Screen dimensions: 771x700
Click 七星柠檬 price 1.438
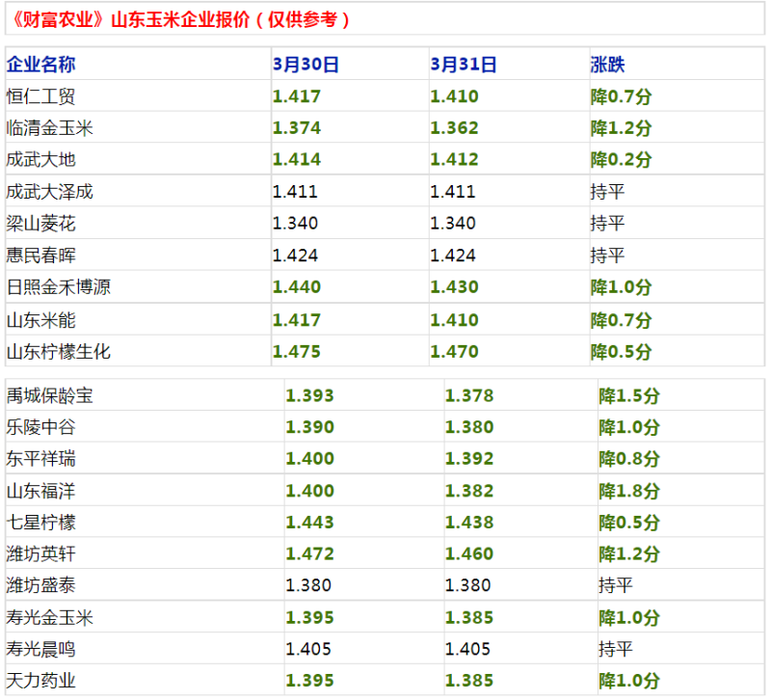469,523
